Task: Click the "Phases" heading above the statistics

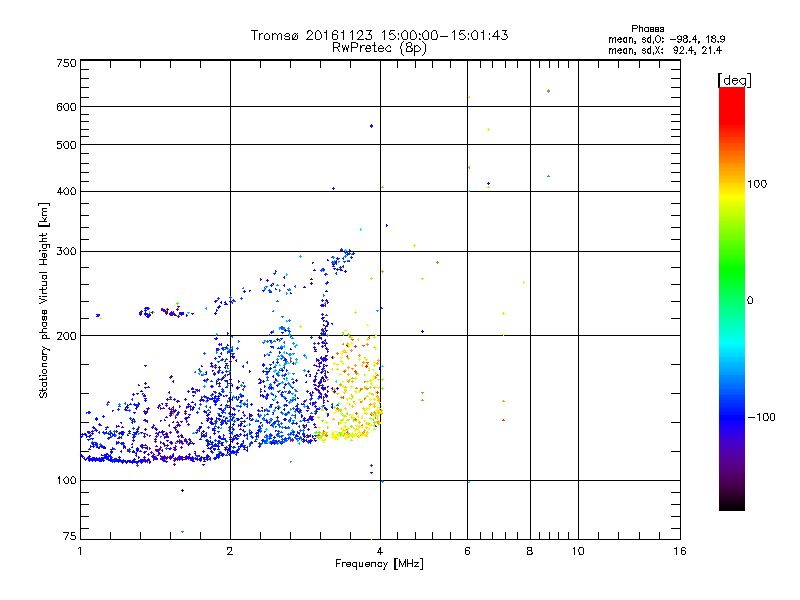Action: point(647,29)
